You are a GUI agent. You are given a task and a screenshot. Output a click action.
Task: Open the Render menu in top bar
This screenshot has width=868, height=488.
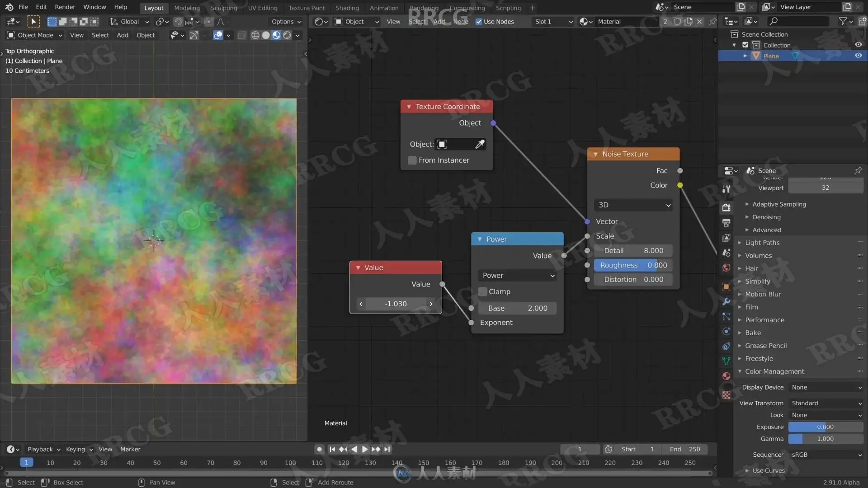65,7
